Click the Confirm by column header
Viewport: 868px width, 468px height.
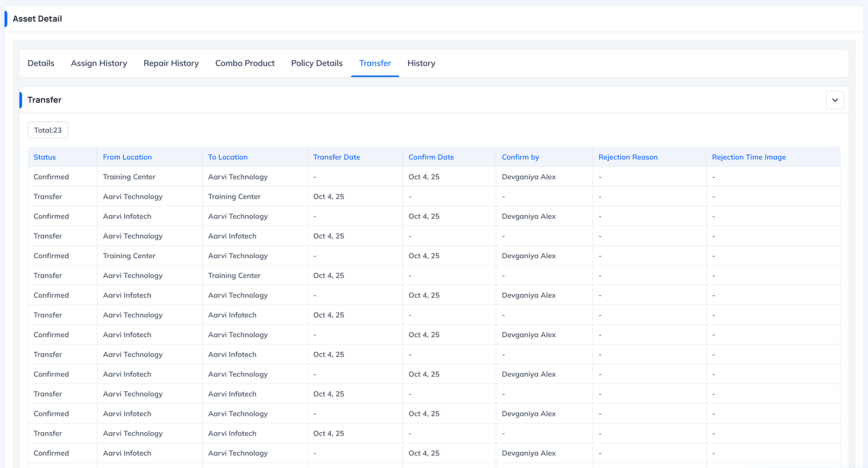520,157
